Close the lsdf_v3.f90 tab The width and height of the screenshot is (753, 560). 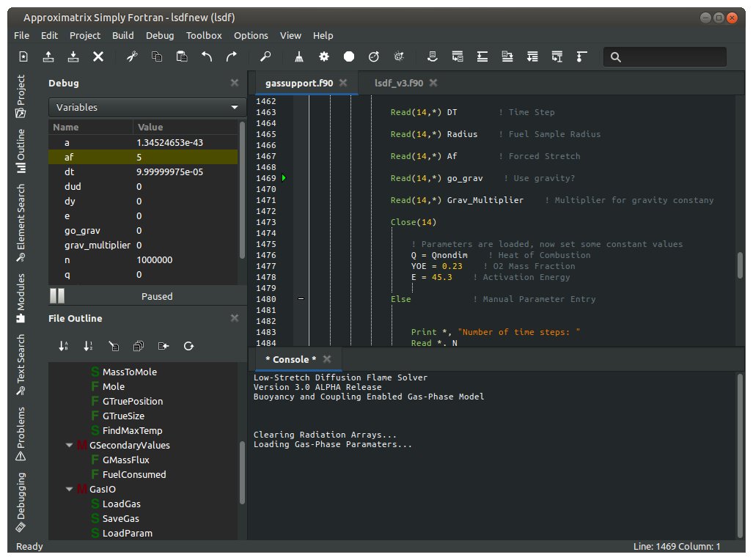point(433,83)
